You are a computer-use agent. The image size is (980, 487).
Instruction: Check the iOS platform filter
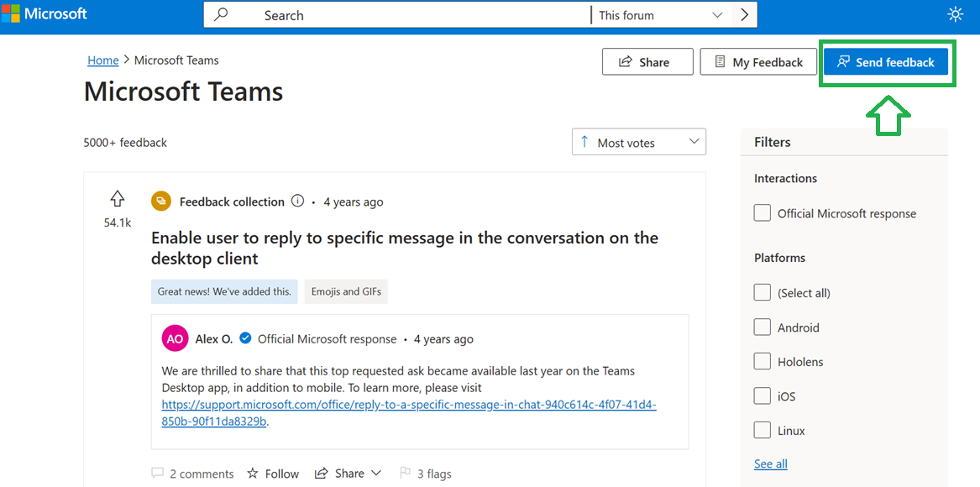762,395
